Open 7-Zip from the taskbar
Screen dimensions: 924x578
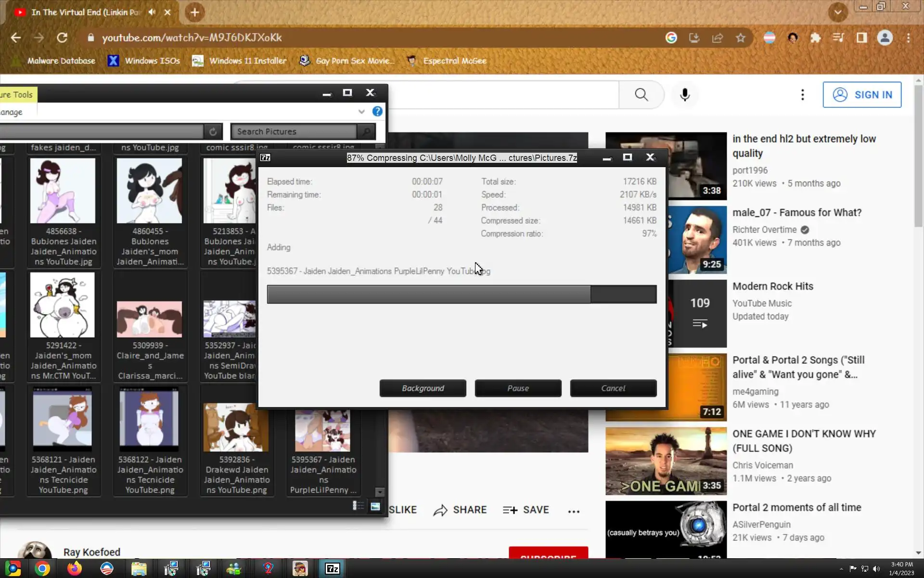click(333, 568)
